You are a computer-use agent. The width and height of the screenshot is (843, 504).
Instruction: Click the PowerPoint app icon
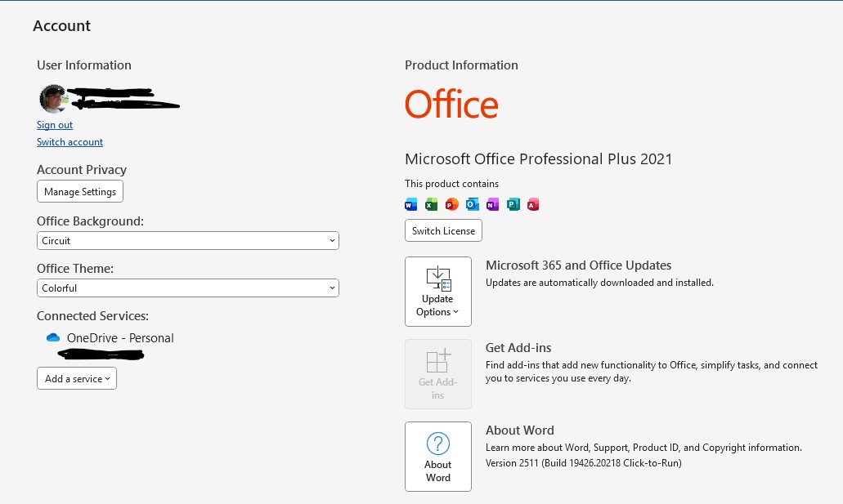(x=451, y=204)
